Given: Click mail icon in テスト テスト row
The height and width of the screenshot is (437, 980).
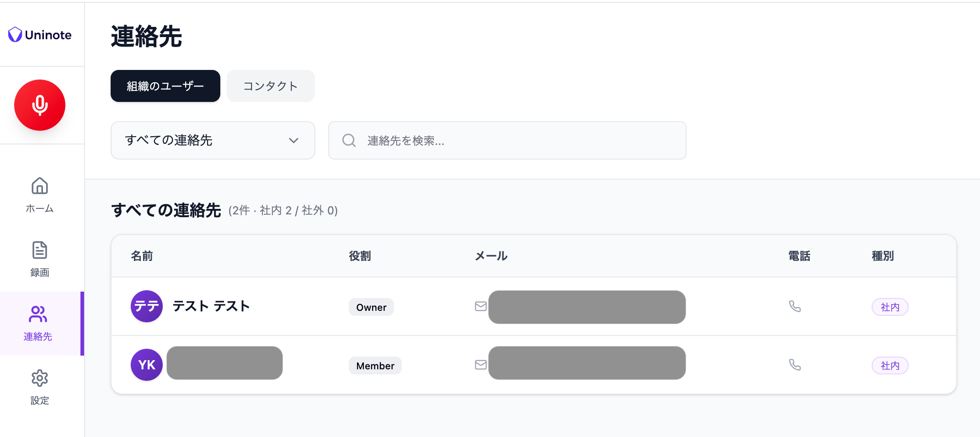Looking at the screenshot, I should coord(480,306).
